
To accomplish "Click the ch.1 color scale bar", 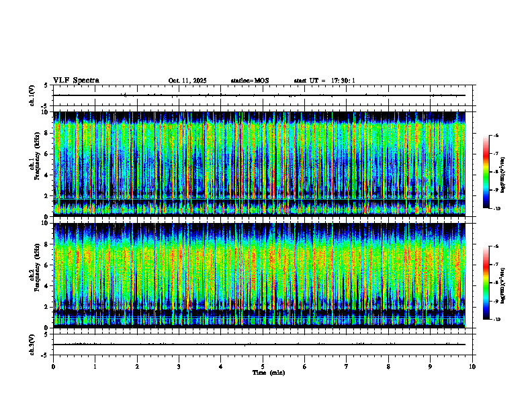I will [486, 172].
